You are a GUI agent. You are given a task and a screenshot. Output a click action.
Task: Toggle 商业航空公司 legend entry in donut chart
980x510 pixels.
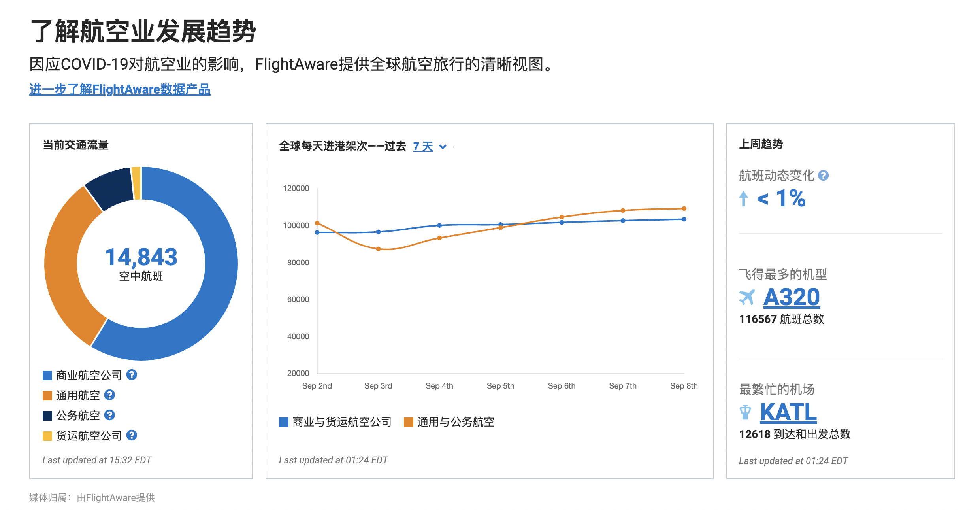tap(89, 375)
